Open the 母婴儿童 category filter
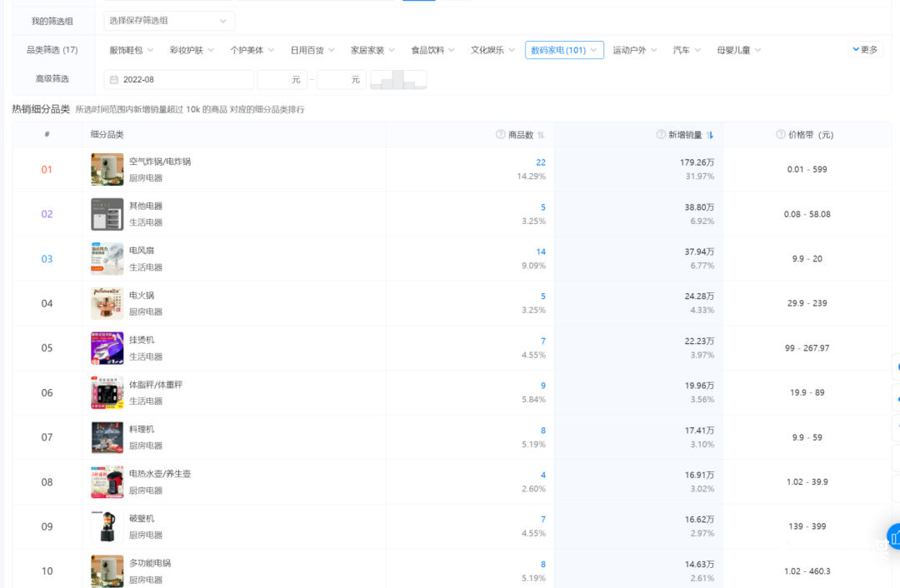 (x=738, y=50)
